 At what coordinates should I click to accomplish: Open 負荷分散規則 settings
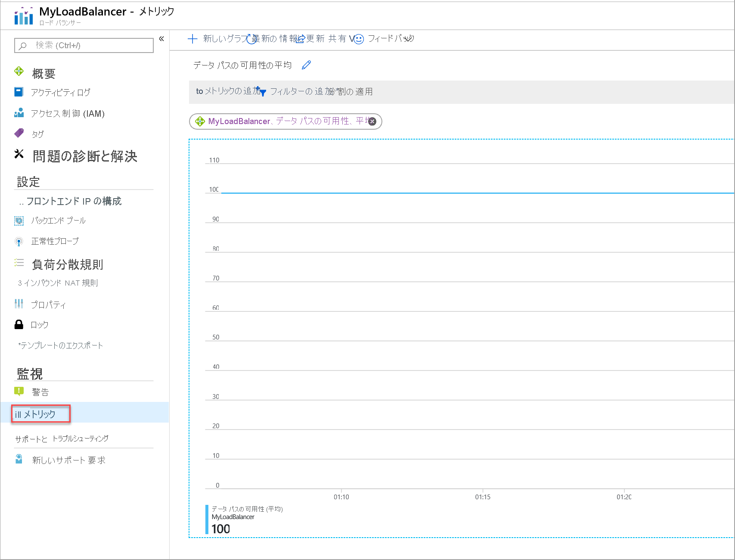[68, 264]
